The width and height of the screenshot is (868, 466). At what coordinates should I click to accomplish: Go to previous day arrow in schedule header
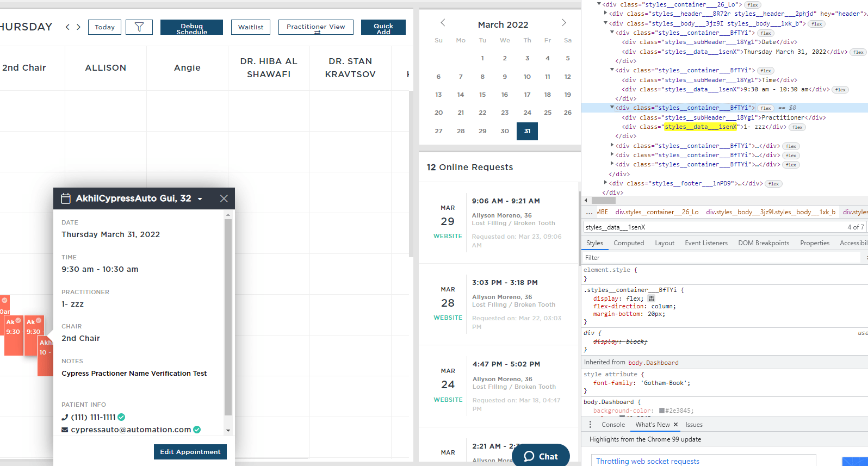[67, 27]
